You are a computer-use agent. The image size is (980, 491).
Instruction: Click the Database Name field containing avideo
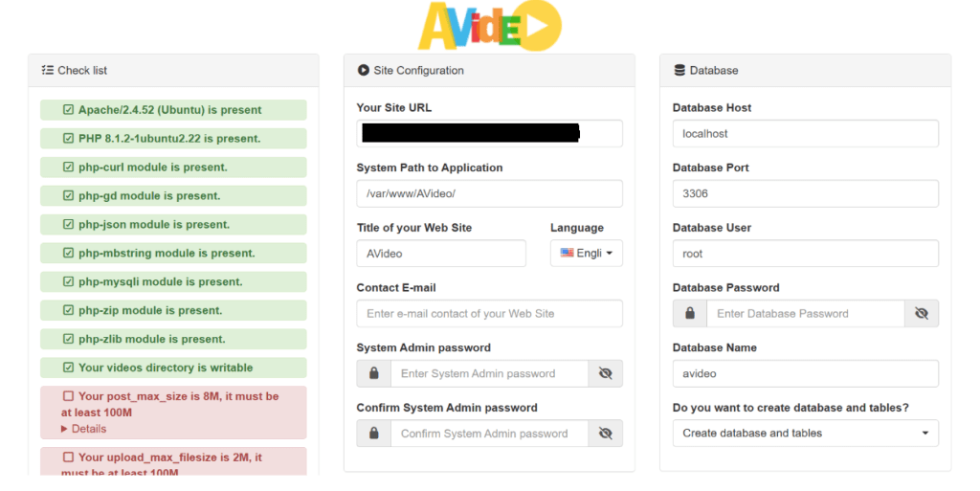tap(805, 373)
